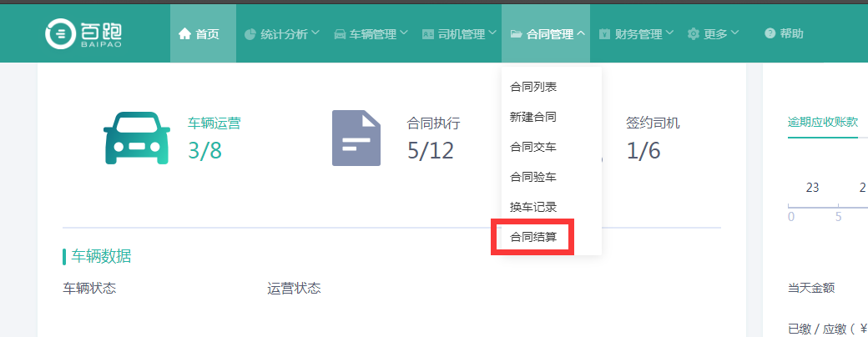This screenshot has width=868, height=337.
Task: Click the 3/8 vehicle operation count
Action: pos(204,149)
